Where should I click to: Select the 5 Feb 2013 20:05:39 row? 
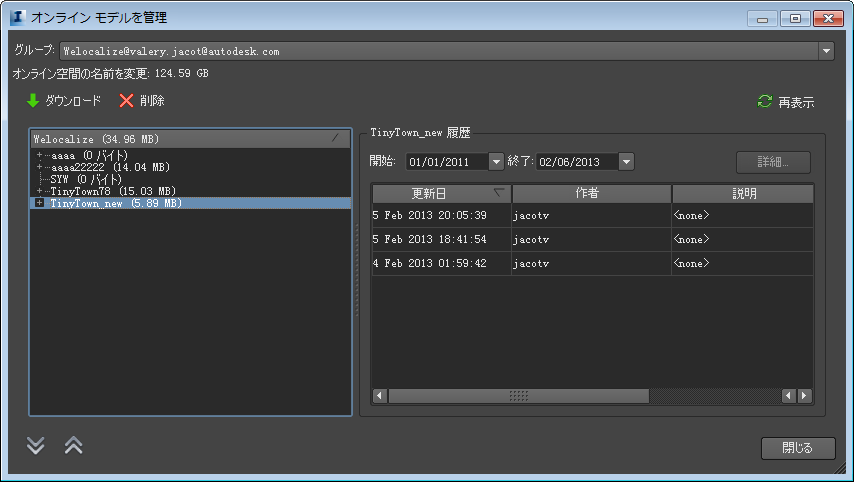coord(593,215)
